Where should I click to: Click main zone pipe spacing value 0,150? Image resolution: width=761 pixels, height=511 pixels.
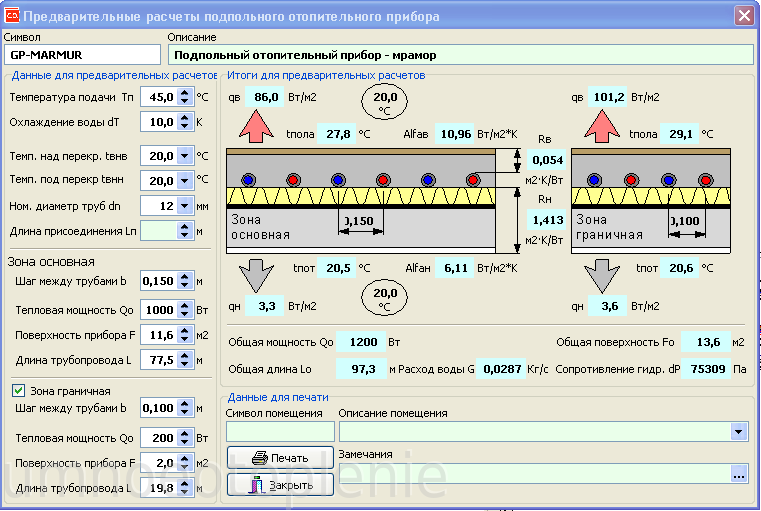(x=159, y=281)
